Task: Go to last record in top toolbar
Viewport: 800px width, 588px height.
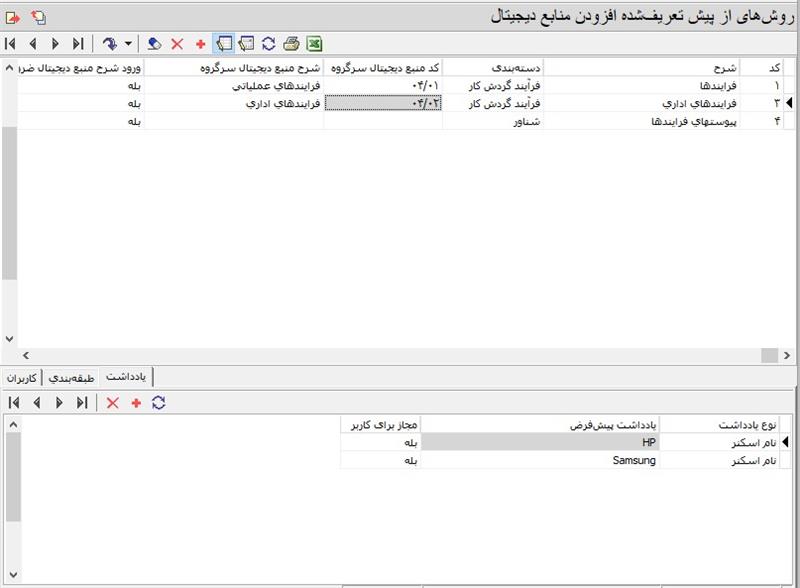Action: click(x=78, y=44)
